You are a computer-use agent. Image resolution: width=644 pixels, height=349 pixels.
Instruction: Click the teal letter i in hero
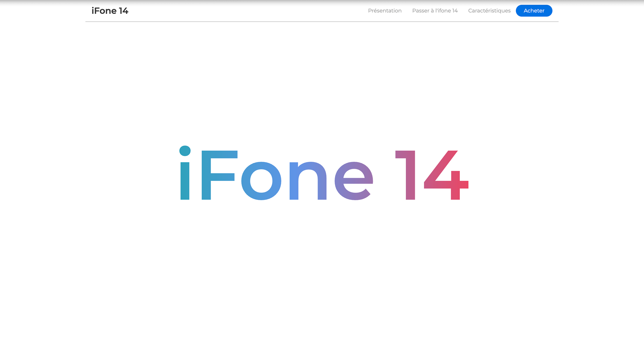(x=185, y=181)
